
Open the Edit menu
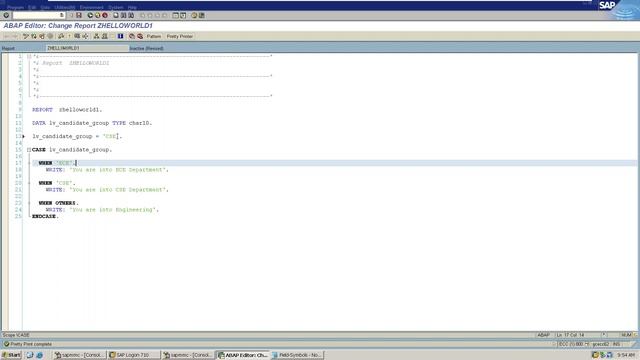(32, 7)
